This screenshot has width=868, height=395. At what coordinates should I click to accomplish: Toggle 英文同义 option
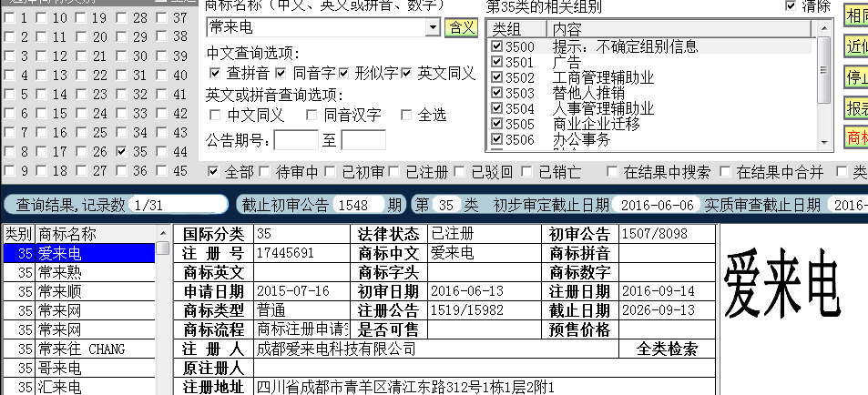pyautogui.click(x=407, y=73)
